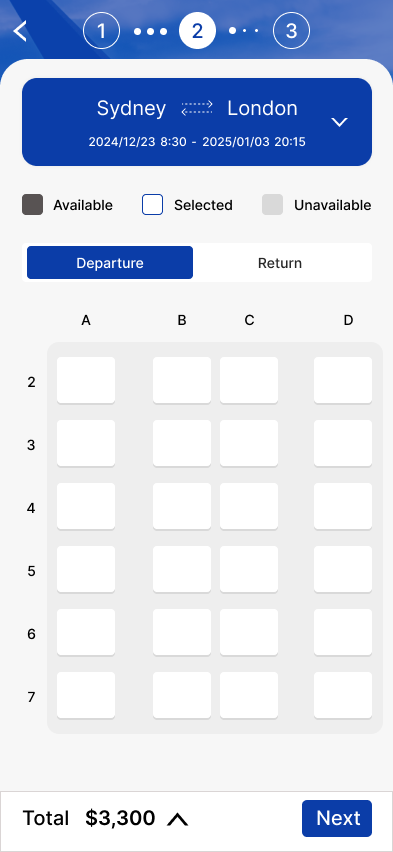Click the round-trip arrows between Sydney and London
Screen dimensions: 393x852
click(197, 108)
